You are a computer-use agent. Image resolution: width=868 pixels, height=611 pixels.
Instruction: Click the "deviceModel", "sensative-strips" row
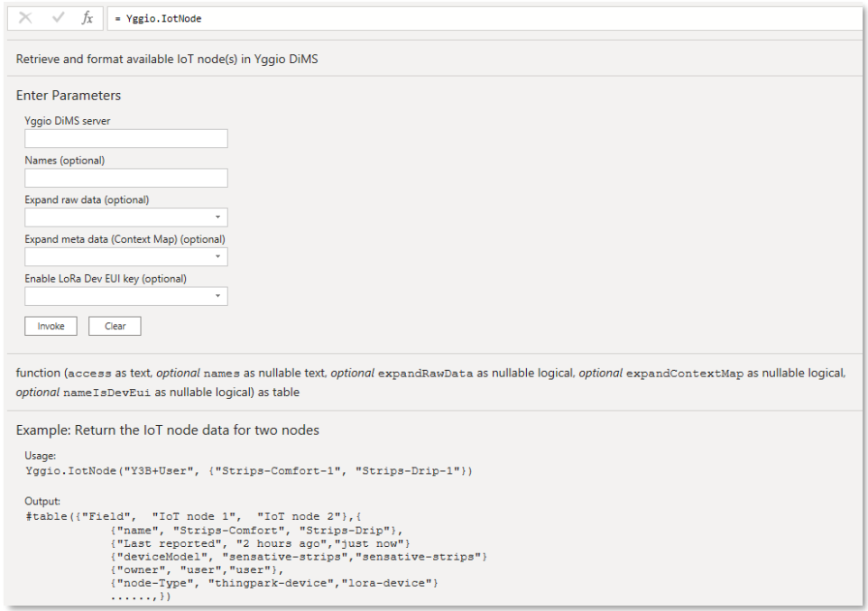tap(299, 557)
